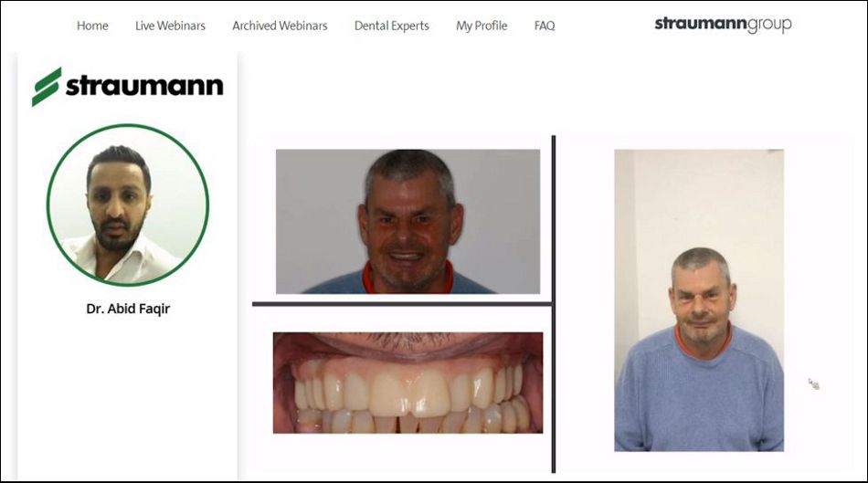Click the Dr. Abid Faqir name label
Screen dimensions: 868x483
click(128, 309)
